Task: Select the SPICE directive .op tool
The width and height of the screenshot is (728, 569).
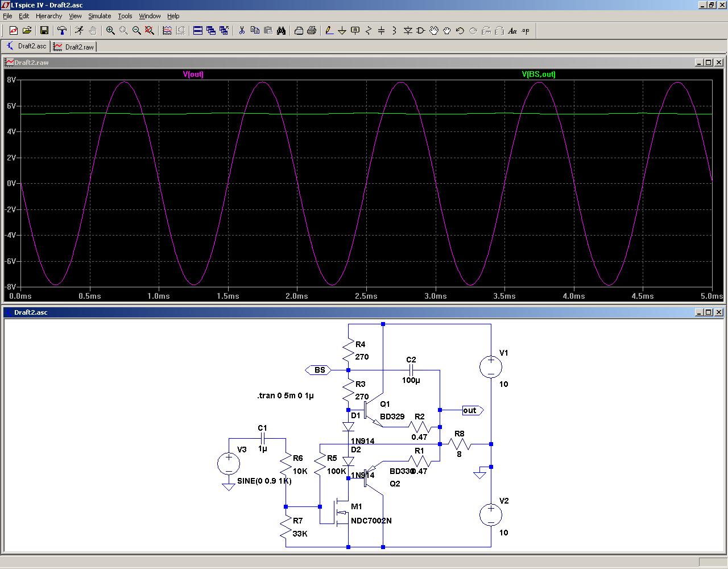Action: (x=526, y=31)
